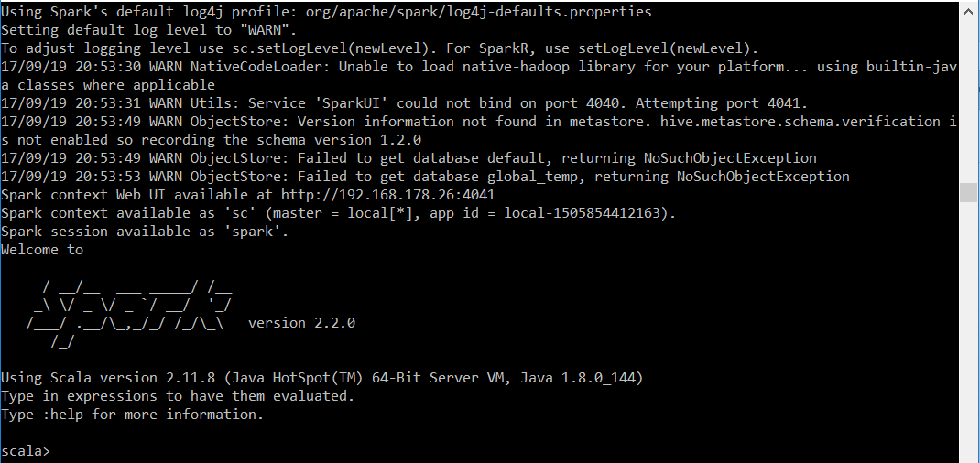Click 'Setting default log level to WARN' line

(148, 30)
